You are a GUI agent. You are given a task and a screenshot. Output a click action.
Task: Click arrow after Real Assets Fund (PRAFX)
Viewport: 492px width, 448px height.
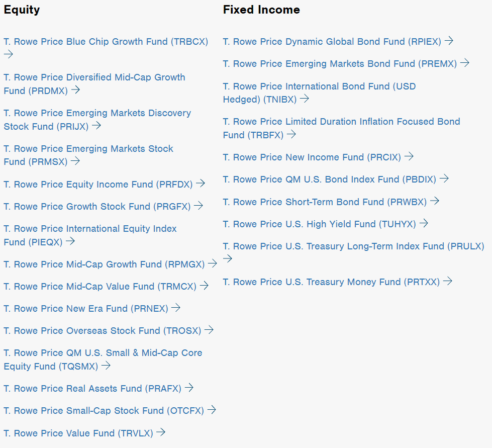189,387
